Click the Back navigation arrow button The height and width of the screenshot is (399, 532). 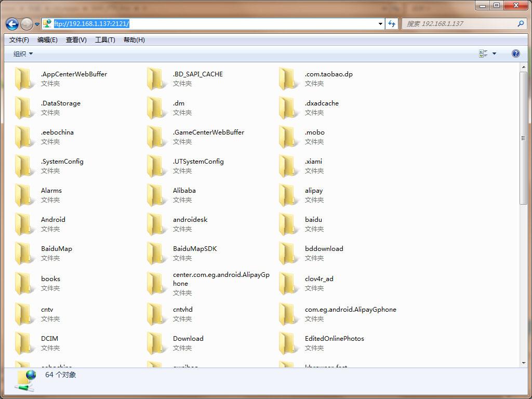click(12, 24)
